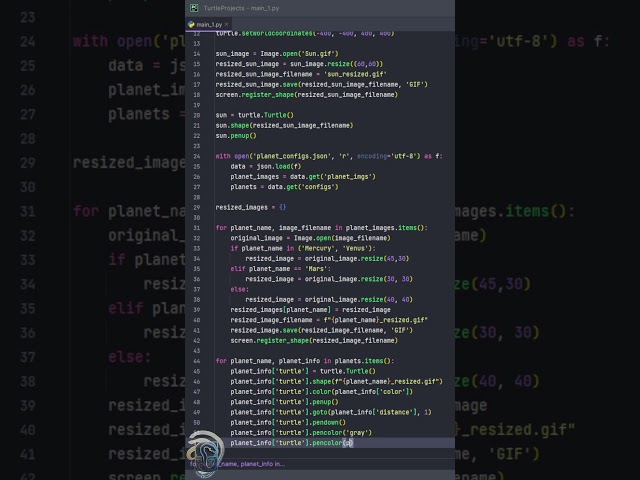The height and width of the screenshot is (480, 640).
Task: Click 'resized_image_filename = f"{planet_name}_resized.gif"' line
Action: tap(329, 320)
